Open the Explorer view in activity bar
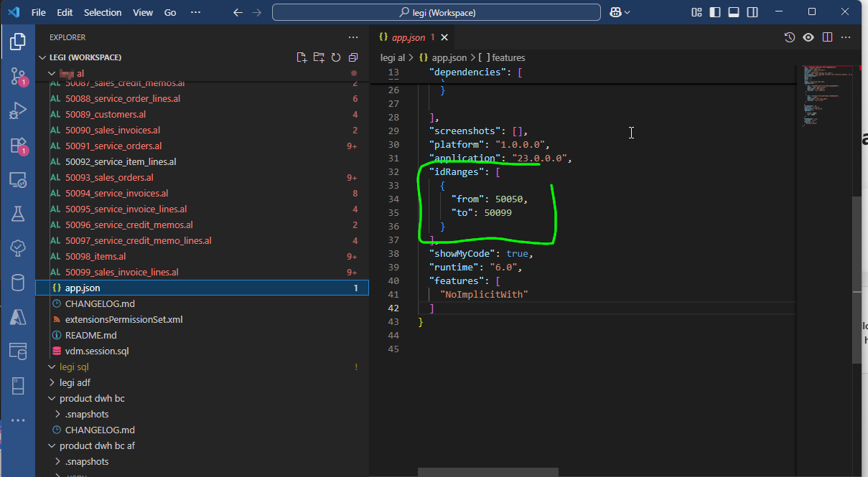868x477 pixels. coord(18,42)
